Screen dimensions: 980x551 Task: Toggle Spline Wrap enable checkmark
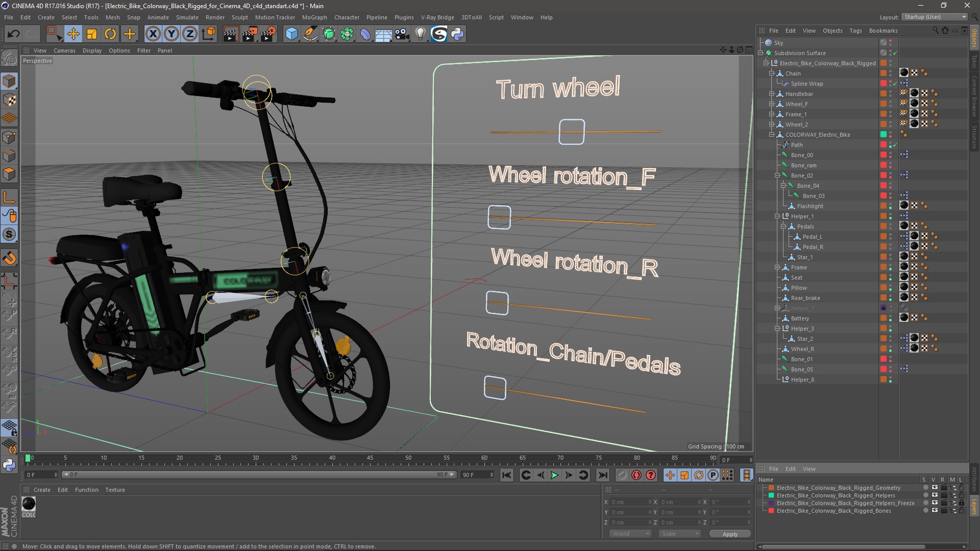tap(895, 84)
